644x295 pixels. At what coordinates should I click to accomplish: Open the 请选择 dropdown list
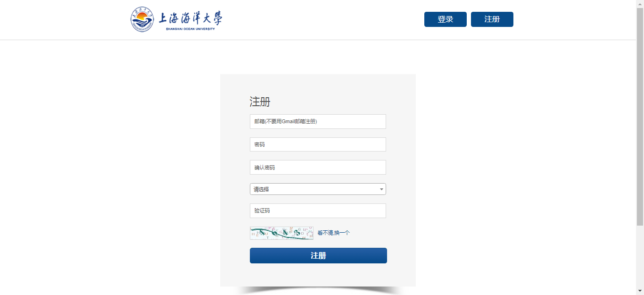click(318, 189)
